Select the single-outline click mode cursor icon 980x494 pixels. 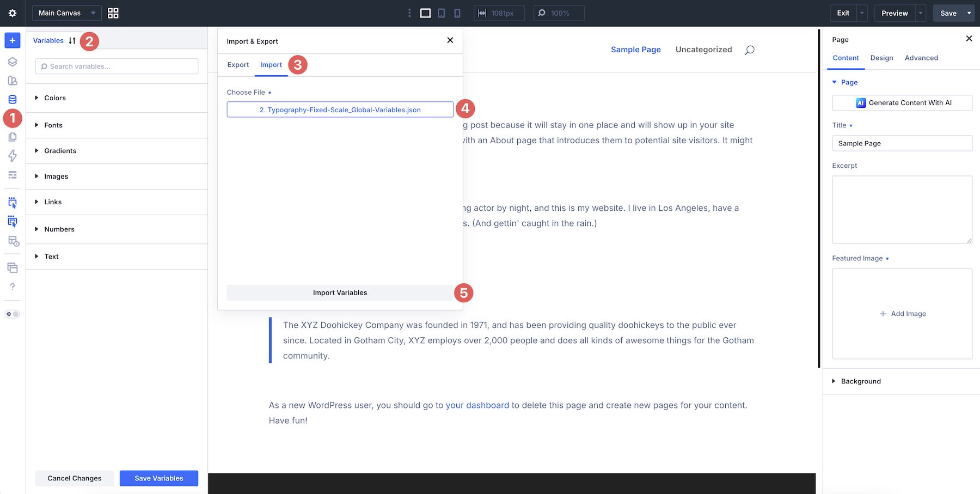(x=13, y=203)
